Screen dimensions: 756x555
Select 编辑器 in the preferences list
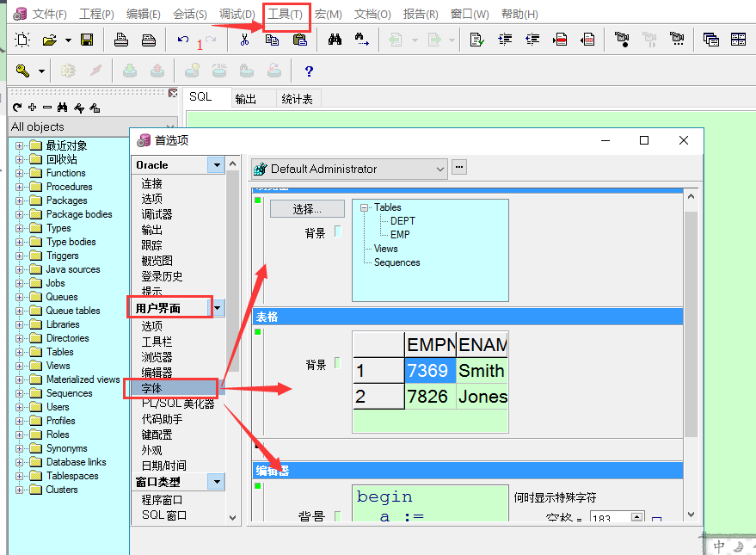(157, 373)
